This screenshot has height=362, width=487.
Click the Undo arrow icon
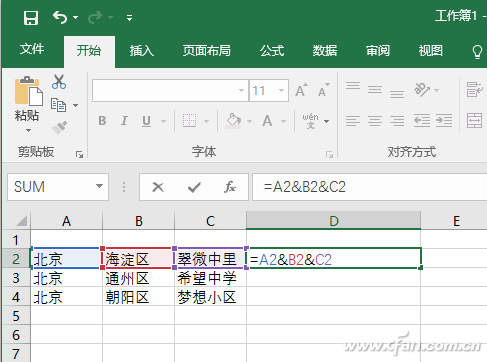click(x=60, y=17)
